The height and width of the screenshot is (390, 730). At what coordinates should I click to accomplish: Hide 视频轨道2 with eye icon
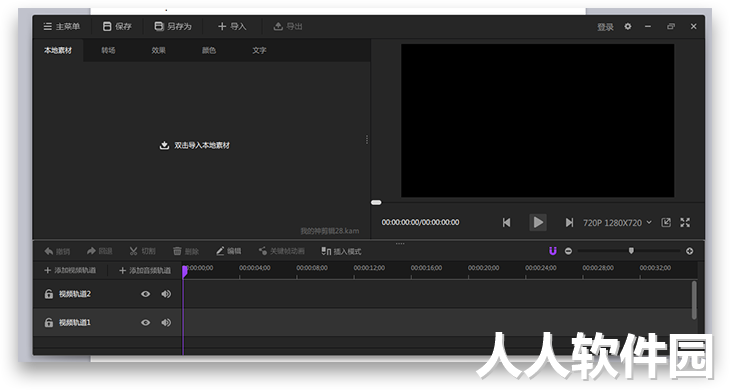click(145, 294)
